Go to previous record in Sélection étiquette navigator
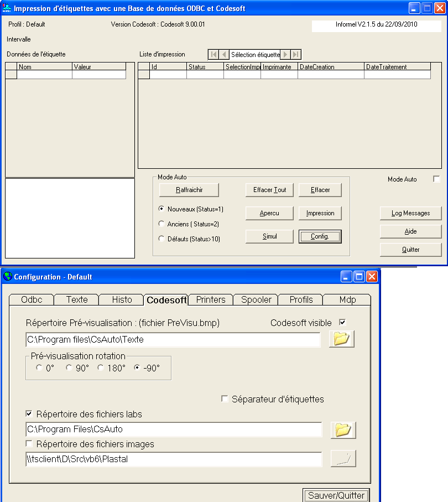448x502 pixels. 224,54
